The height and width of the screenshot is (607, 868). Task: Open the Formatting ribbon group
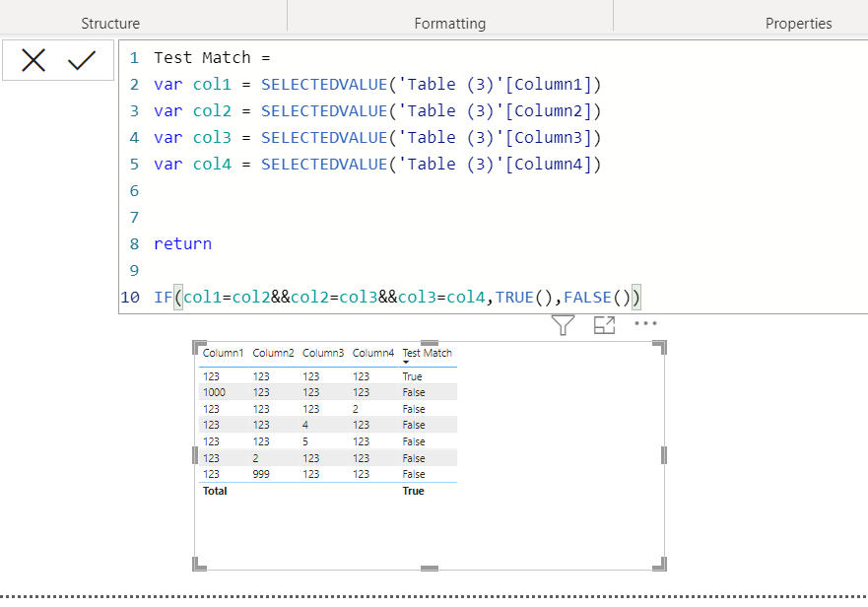click(450, 24)
